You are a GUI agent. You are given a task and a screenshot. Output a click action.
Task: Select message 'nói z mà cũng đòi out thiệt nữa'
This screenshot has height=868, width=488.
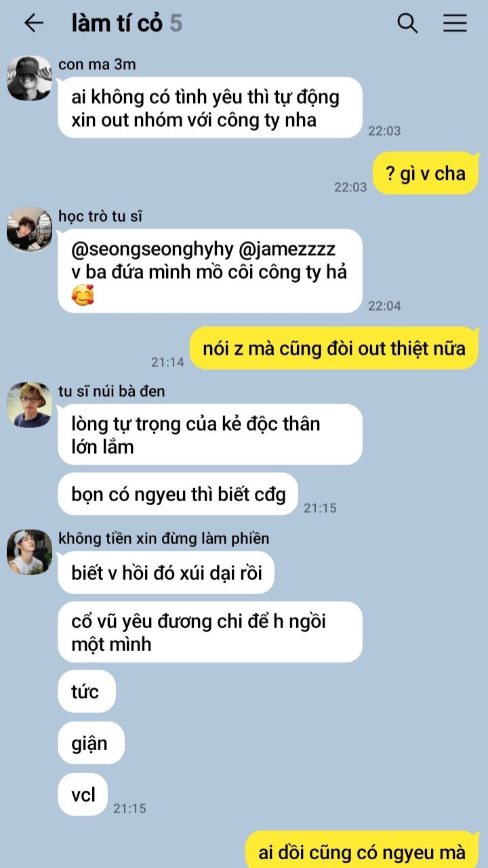[x=334, y=349]
